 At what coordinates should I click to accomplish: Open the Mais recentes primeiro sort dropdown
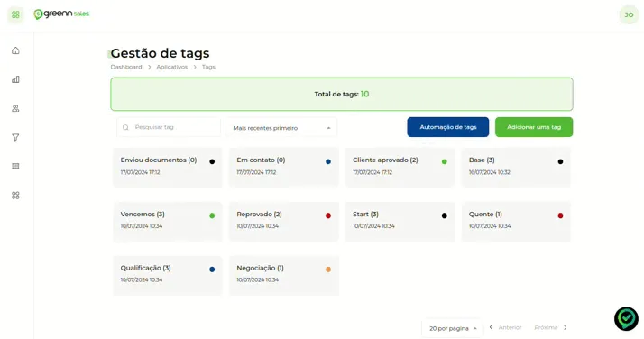[x=281, y=128]
